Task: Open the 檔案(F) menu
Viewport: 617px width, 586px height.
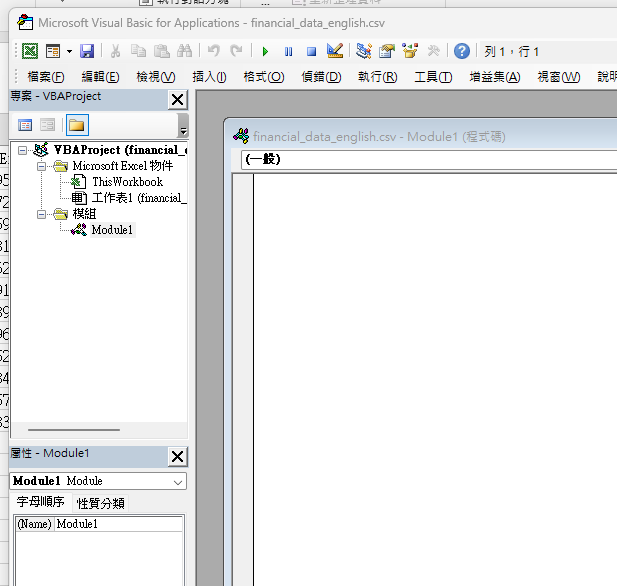Action: 46,77
